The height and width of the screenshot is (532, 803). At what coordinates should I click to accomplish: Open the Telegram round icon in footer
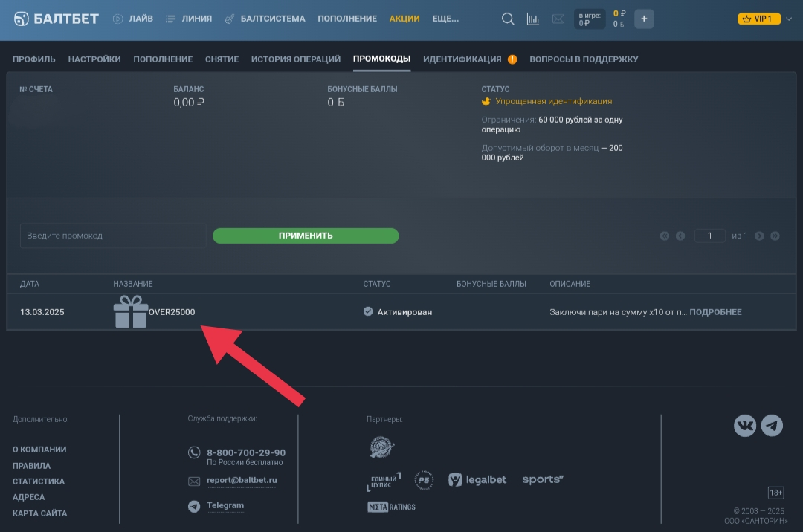coord(772,426)
